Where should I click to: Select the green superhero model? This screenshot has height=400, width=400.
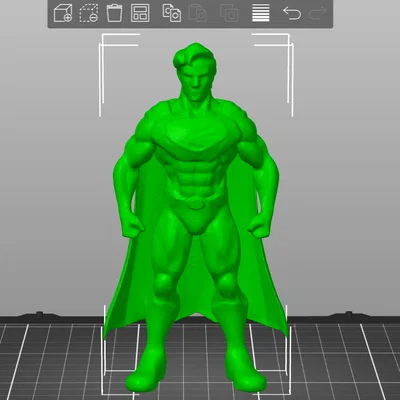point(196,217)
